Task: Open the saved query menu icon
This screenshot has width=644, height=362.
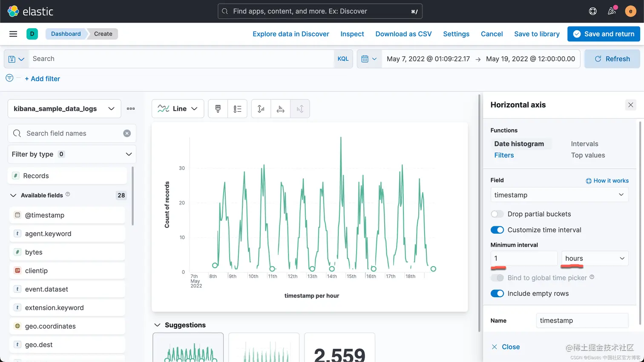Action: tap(16, 59)
